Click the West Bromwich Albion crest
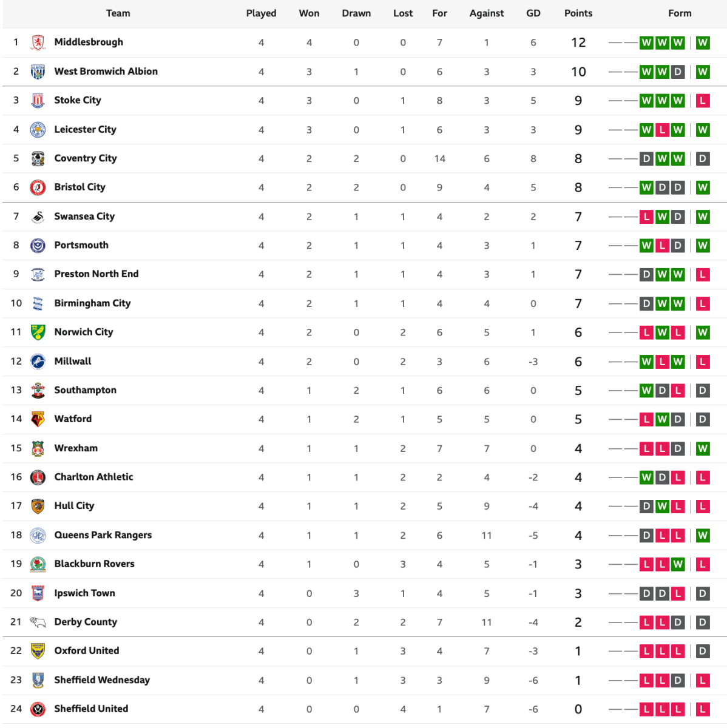Viewport: 727px width, 728px height. click(x=38, y=72)
